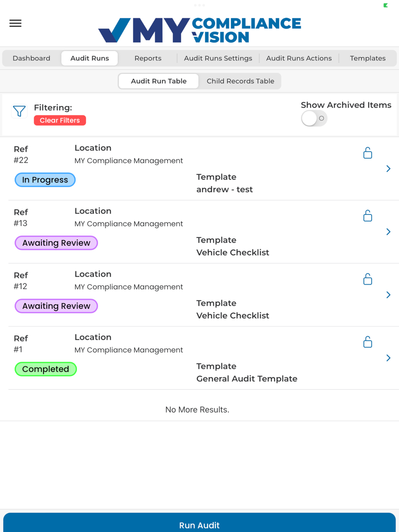The image size is (399, 532).
Task: Click the lock icon for audit #22
Action: tap(367, 153)
